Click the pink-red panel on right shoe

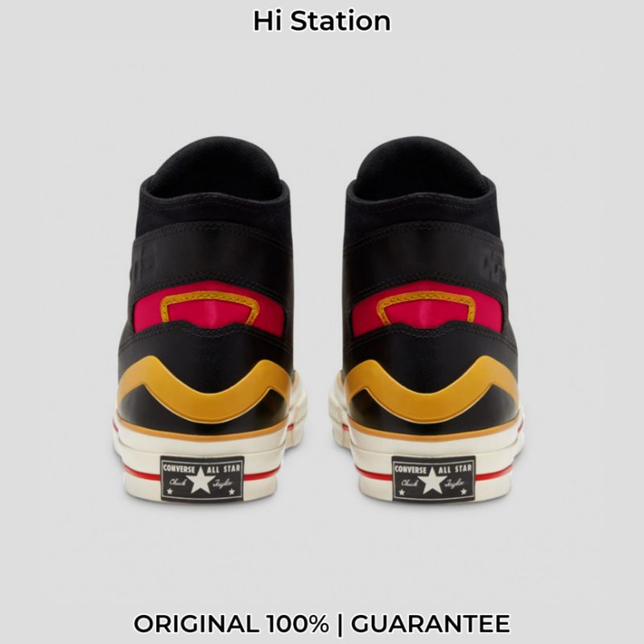click(x=427, y=309)
